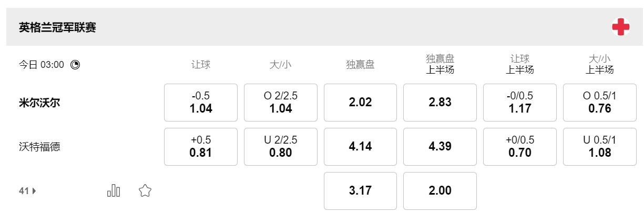This screenshot has height=212, width=644.
Task: Pick first-half 米尔沃尔 win at 2.83
Action: tap(440, 103)
